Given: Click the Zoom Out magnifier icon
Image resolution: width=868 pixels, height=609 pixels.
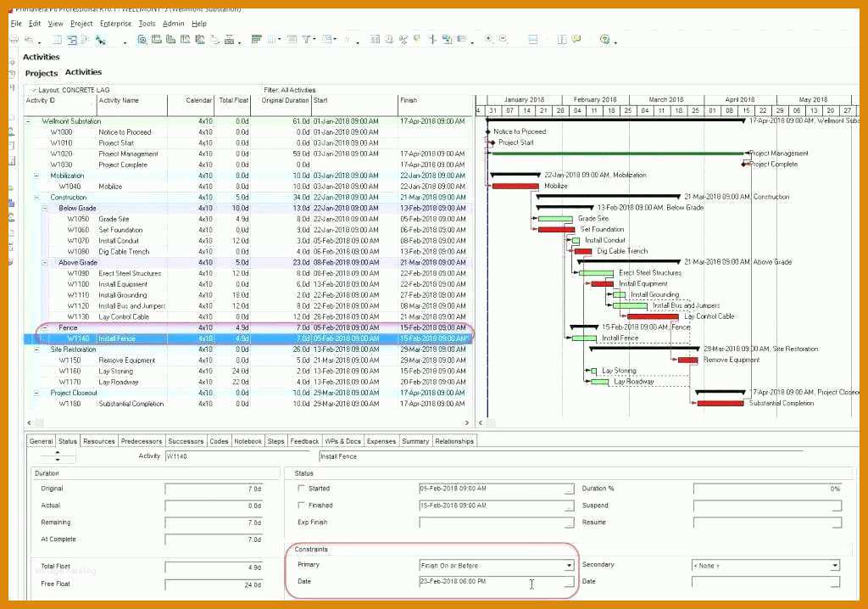Looking at the screenshot, I should pyautogui.click(x=503, y=39).
